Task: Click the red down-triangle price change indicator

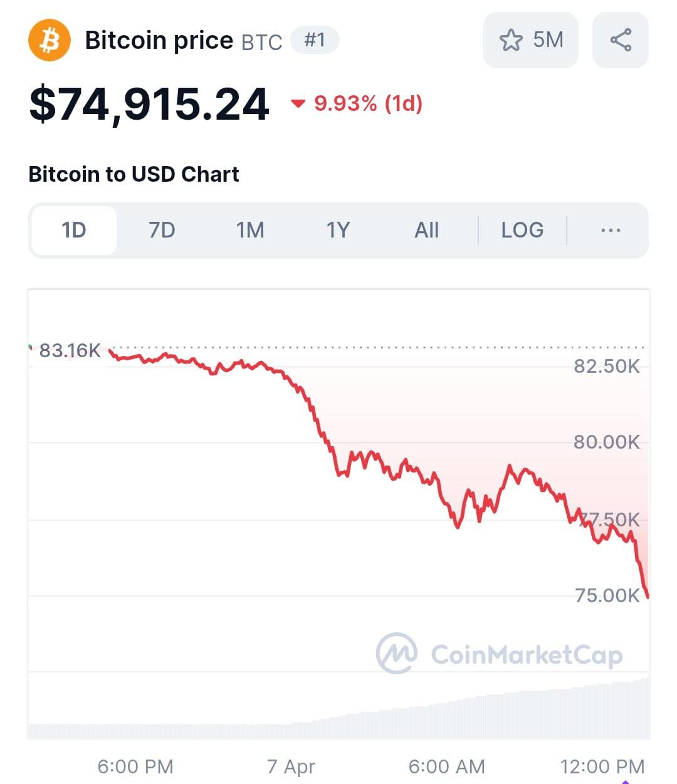Action: (298, 103)
